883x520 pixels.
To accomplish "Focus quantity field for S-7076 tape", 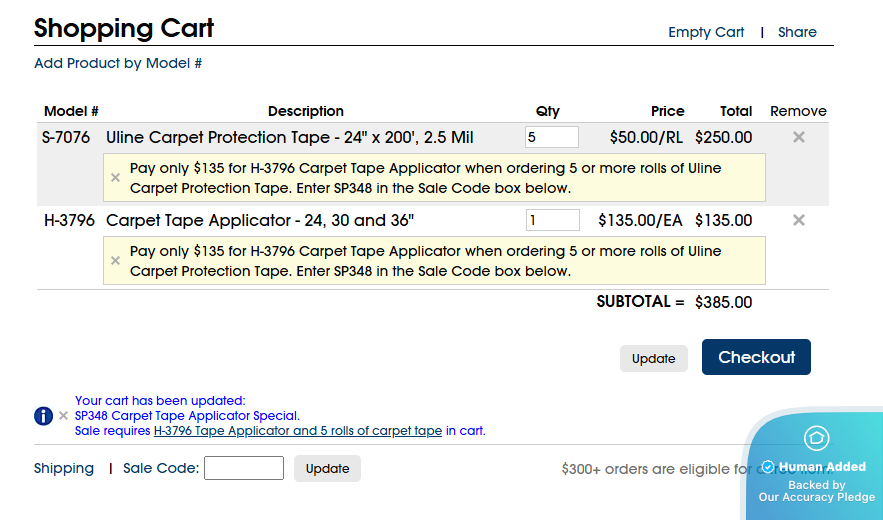I will [x=551, y=137].
